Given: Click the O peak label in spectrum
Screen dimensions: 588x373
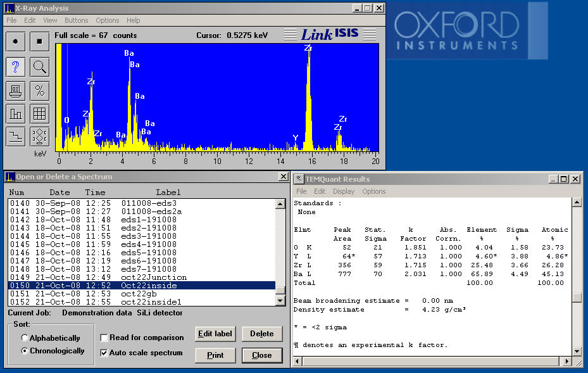Looking at the screenshot, I should pos(66,120).
